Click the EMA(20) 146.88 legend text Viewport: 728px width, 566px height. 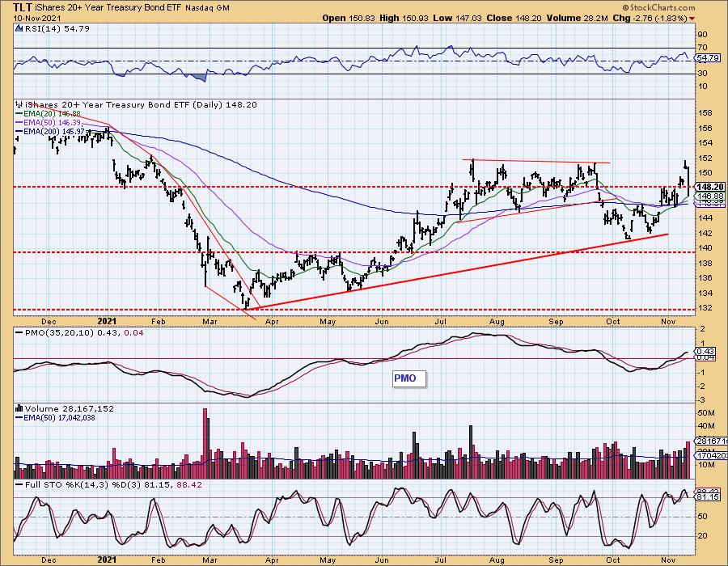(x=52, y=114)
